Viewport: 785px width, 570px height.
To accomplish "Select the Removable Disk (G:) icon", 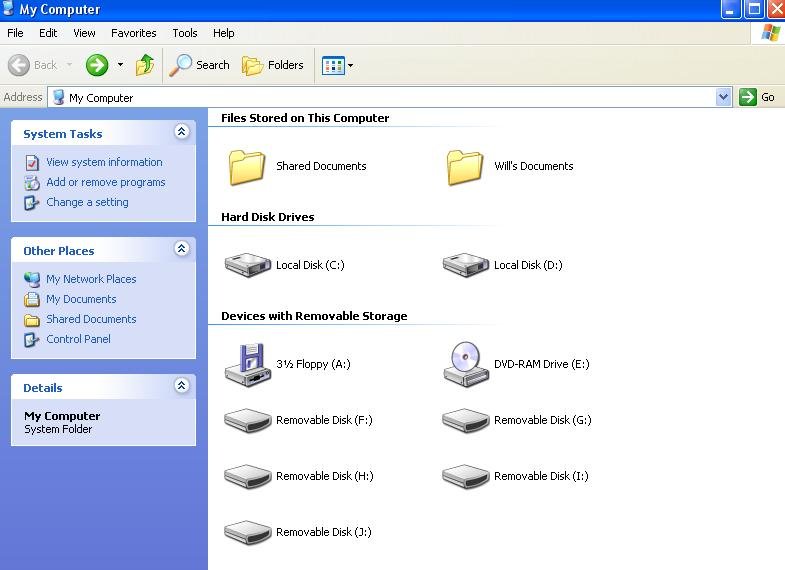I will pyautogui.click(x=466, y=420).
